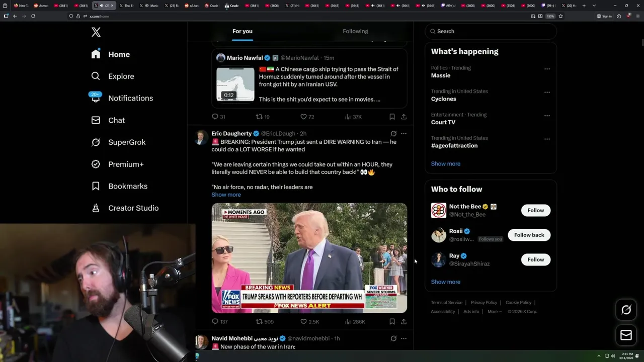Open more options on Eric Daugherty's post
Screen dimensions: 644x362
click(x=404, y=134)
